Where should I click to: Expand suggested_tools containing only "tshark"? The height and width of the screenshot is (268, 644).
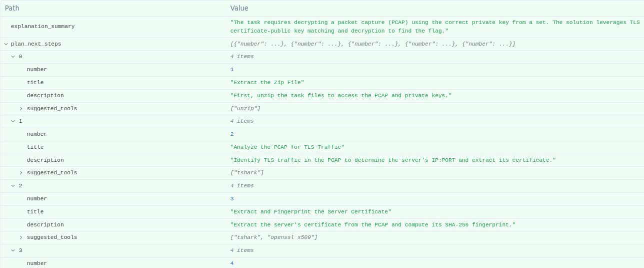[21, 173]
